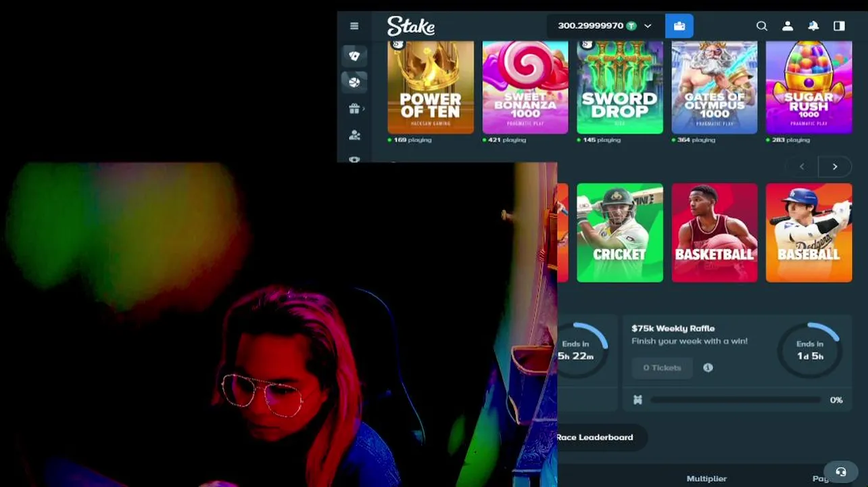Open the notifications bell icon
This screenshot has width=868, height=487.
coord(813,26)
